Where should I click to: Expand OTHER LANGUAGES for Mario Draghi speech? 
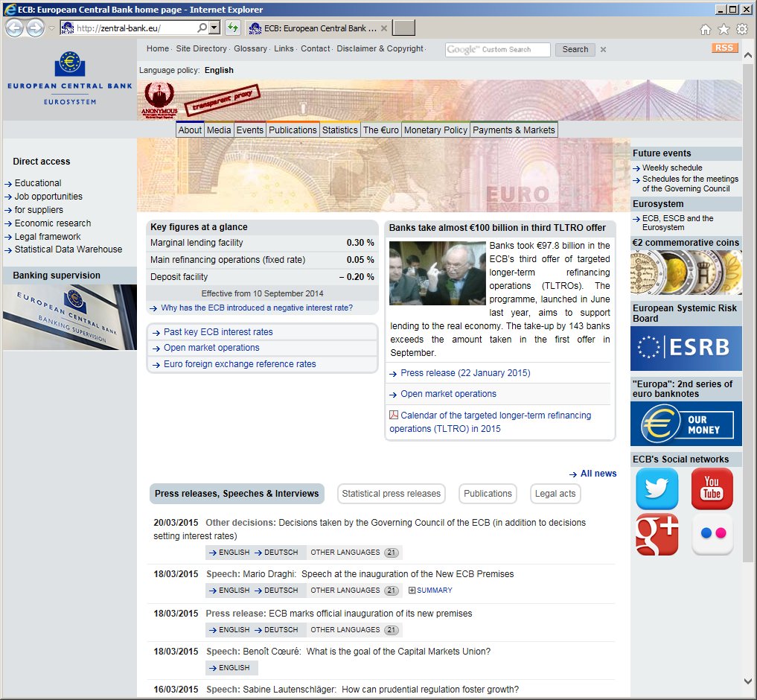click(354, 591)
